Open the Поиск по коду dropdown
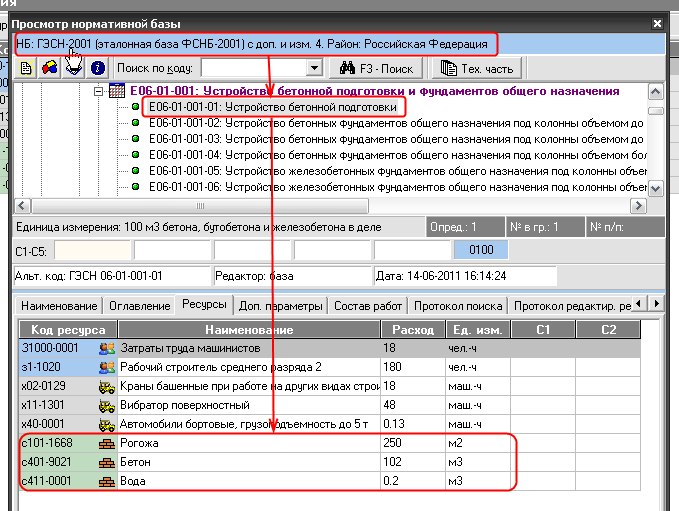The height and width of the screenshot is (511, 679). [x=315, y=68]
